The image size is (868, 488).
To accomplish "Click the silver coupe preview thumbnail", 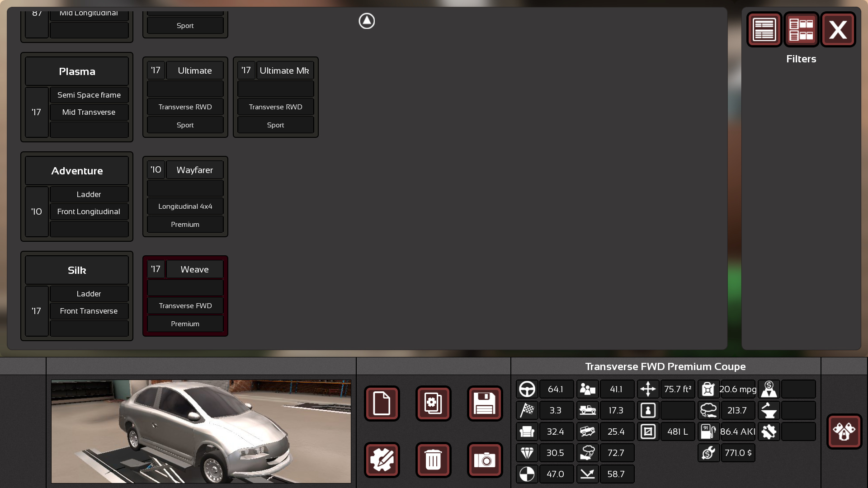I will click(201, 432).
